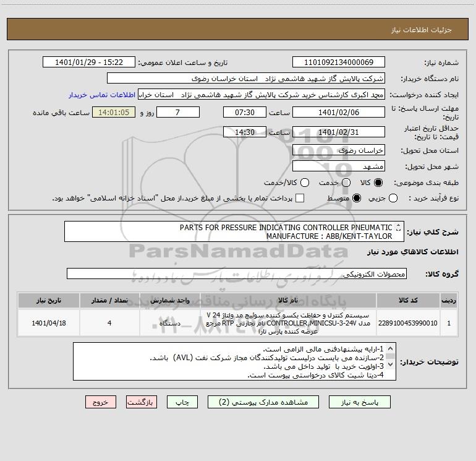Image resolution: width=476 pixels, height=461 pixels.
Task: Click the goods group field 'محصولات الکترونیکی'
Action: [x=237, y=274]
